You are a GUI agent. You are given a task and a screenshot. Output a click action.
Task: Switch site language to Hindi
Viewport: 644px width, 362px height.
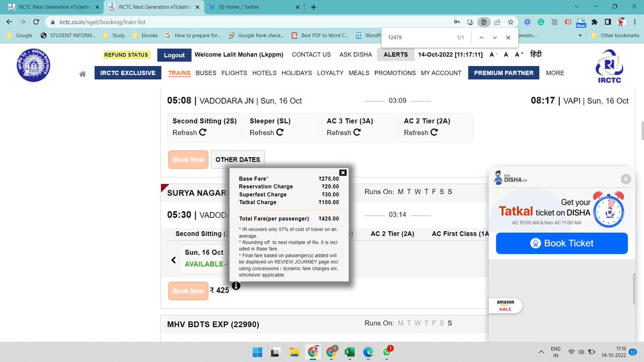coord(537,54)
